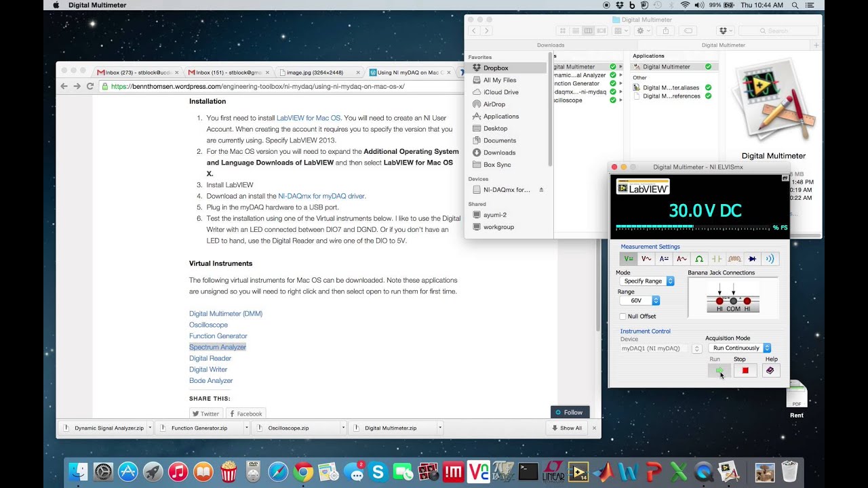The image size is (868, 488).
Task: Open Google Chrome from the Dock
Action: coord(303,472)
